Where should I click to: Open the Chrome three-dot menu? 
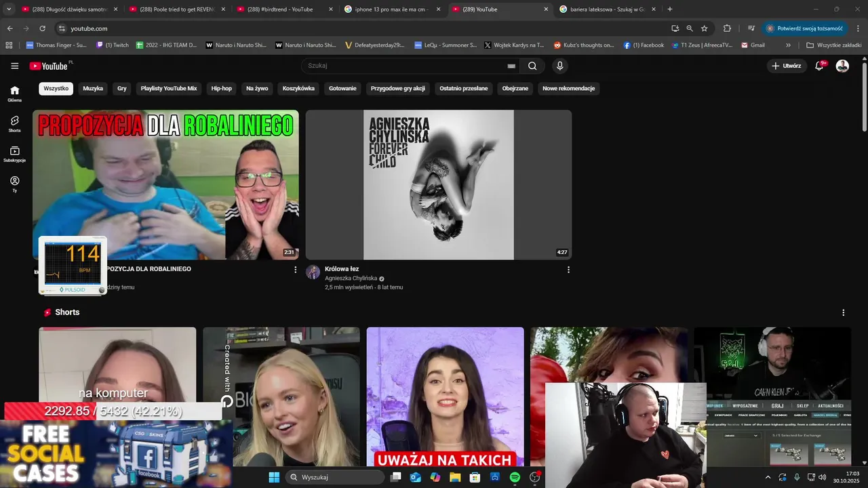pos(858,28)
